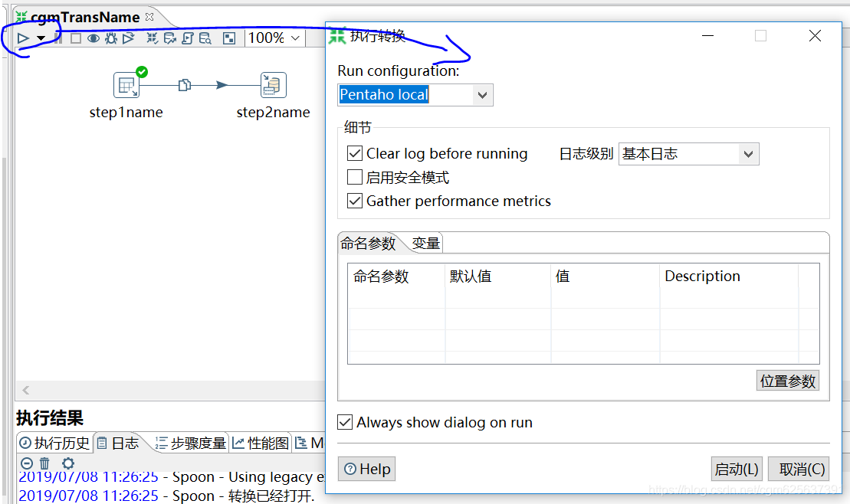Uncheck Clear log before running
The width and height of the screenshot is (850, 504).
(354, 153)
